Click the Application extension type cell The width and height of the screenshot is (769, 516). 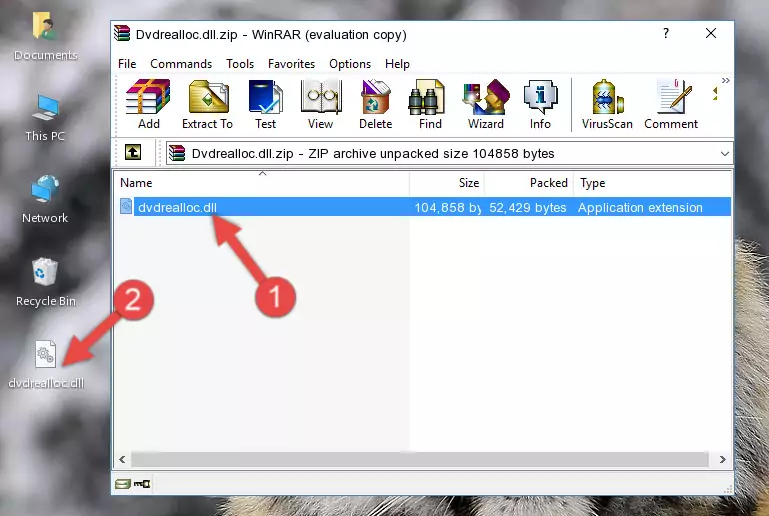coord(640,207)
